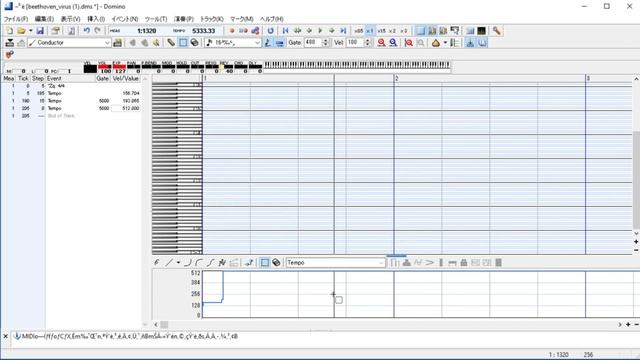Save the project with the floppy disk icon
640x360 pixels.
point(40,31)
